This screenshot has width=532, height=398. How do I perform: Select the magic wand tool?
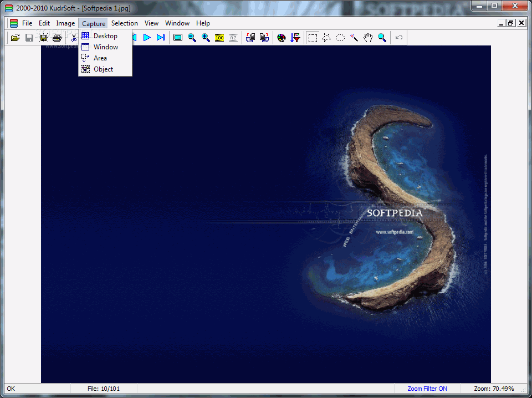[x=354, y=38]
